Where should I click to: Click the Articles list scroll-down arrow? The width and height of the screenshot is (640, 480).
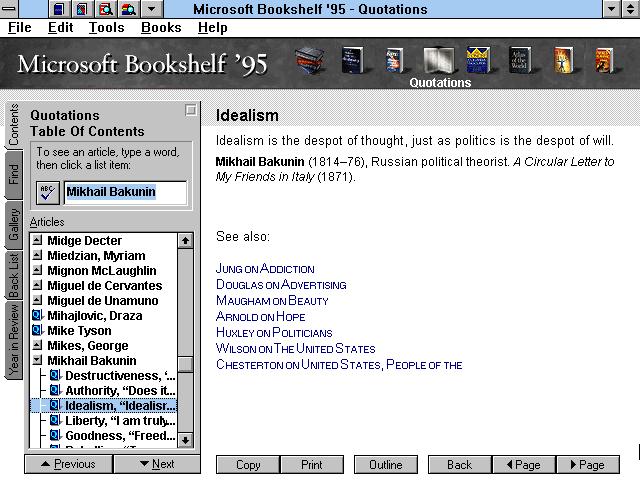[185, 440]
